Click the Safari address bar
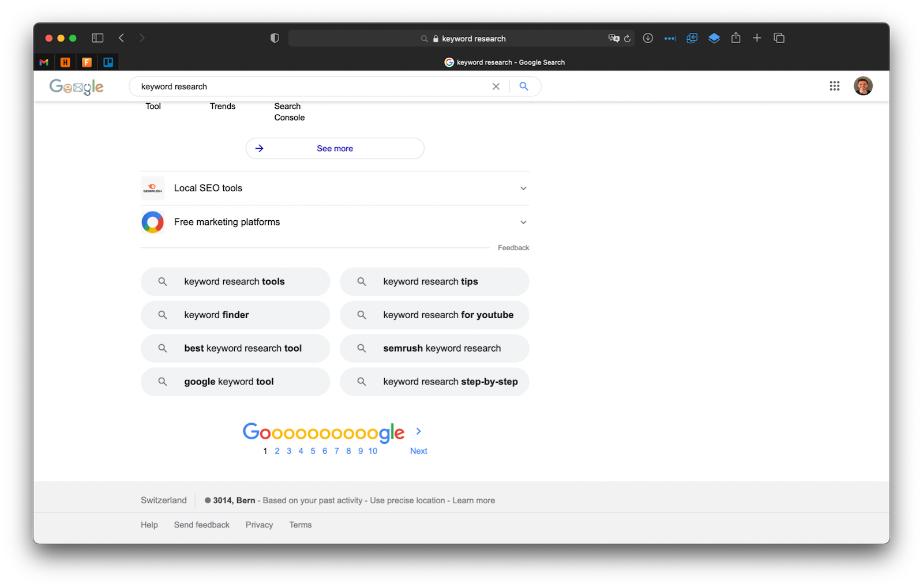 coord(461,39)
